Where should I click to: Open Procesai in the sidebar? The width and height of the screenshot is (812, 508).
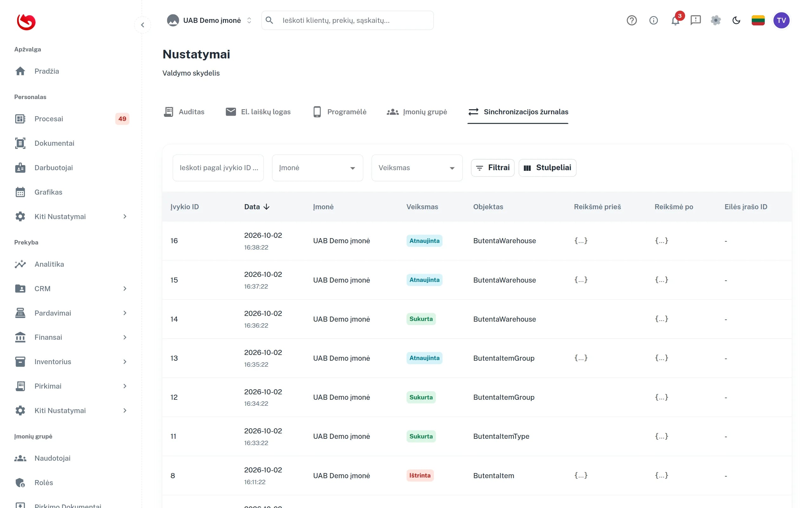[71, 119]
